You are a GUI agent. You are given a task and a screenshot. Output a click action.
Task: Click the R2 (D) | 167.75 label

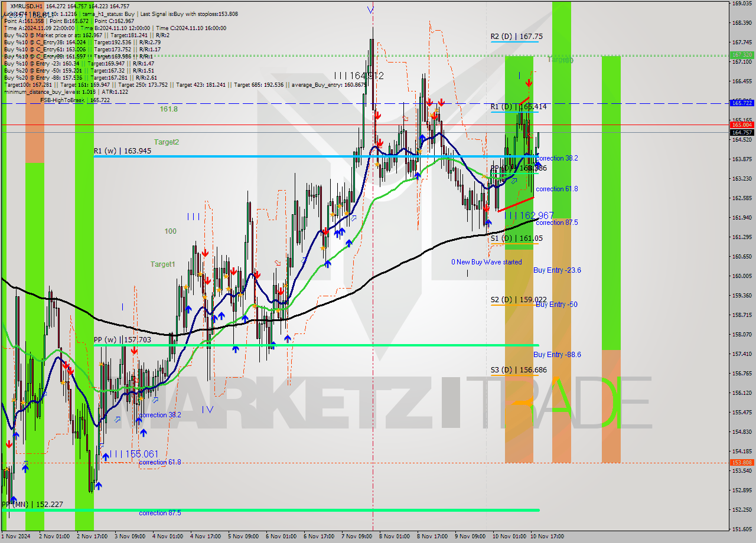point(516,36)
